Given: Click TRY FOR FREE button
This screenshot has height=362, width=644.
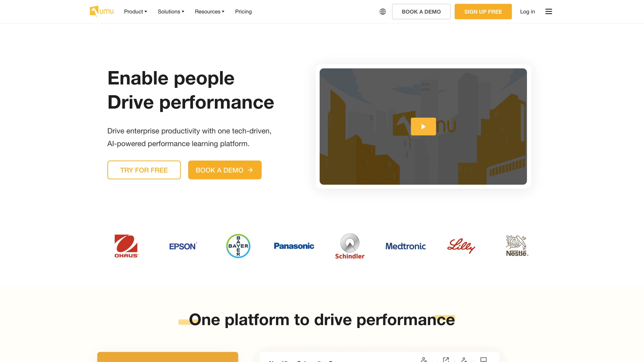Looking at the screenshot, I should click(x=144, y=170).
